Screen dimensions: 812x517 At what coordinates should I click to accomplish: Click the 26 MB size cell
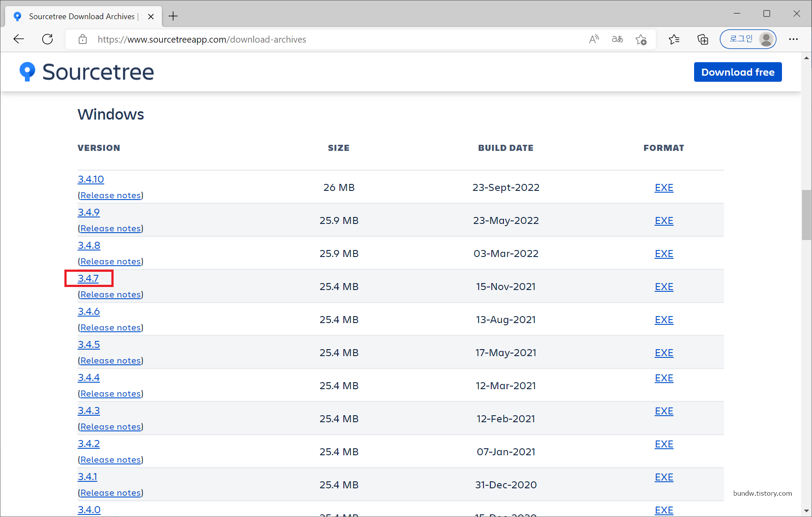[339, 187]
